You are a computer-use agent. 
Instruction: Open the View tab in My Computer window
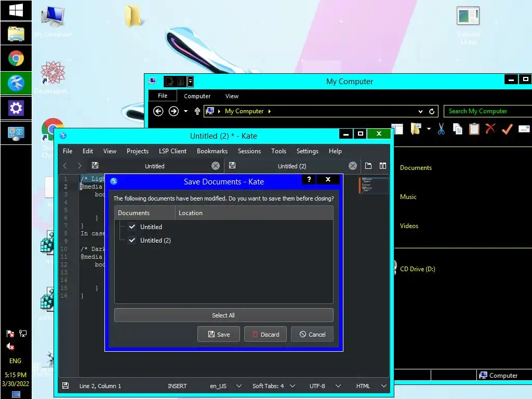tap(232, 96)
